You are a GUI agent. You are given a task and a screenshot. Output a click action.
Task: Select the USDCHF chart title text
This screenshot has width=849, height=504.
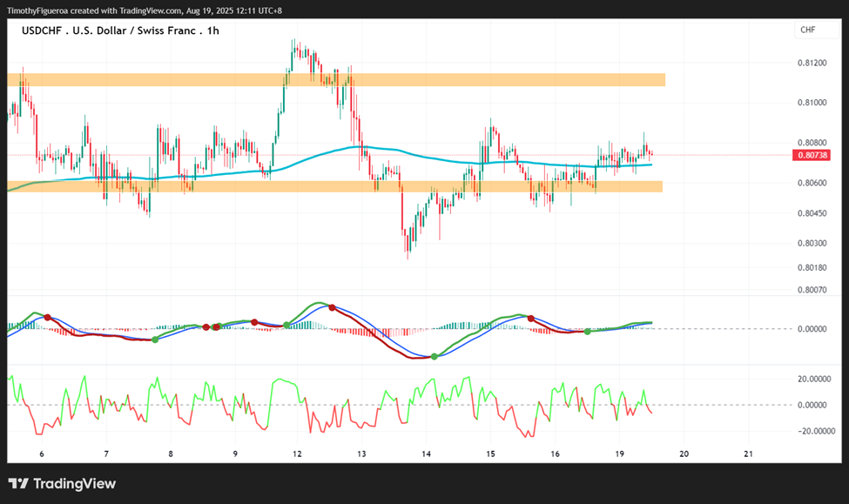[x=120, y=30]
